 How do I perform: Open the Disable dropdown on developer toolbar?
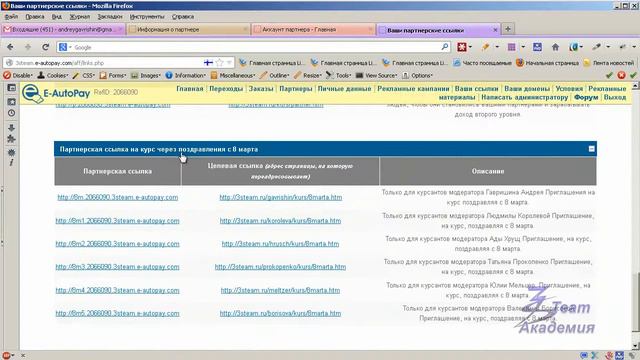click(x=18, y=76)
